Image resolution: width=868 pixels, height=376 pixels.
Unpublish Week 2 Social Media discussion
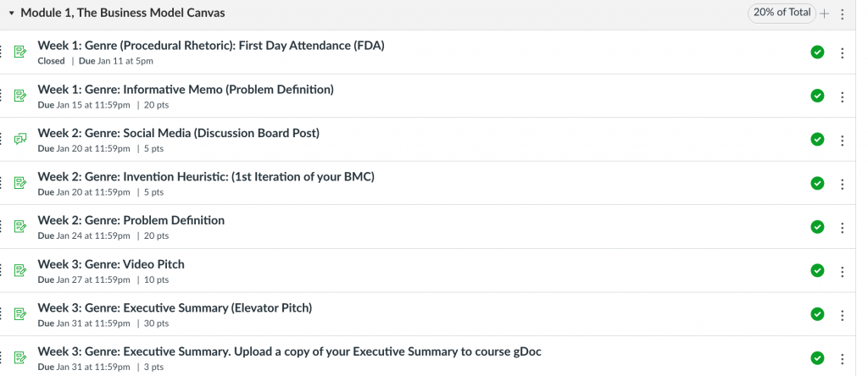[817, 140]
